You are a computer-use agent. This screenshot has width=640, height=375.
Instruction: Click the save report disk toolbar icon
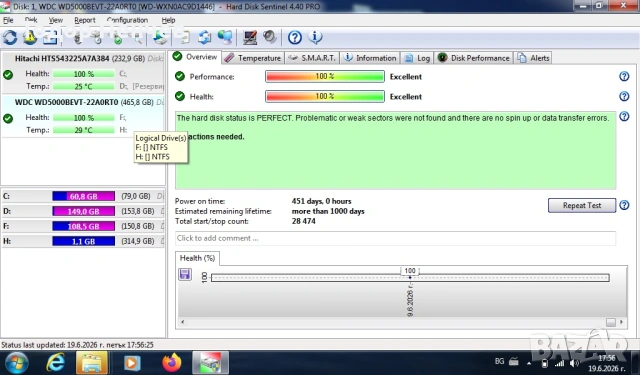160,38
